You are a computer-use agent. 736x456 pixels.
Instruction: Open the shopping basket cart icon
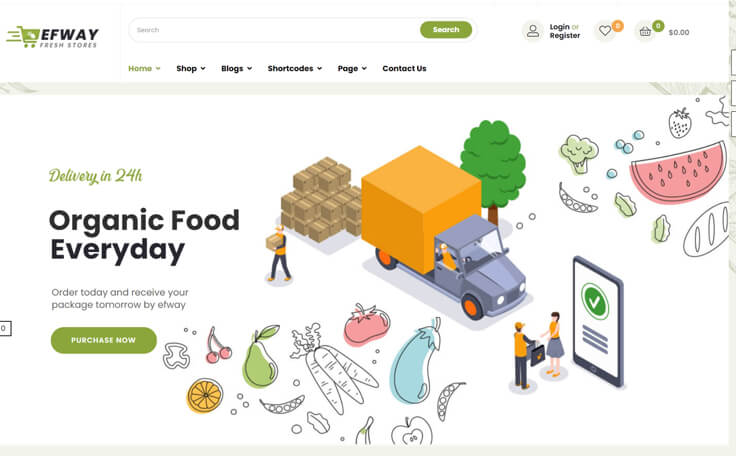(645, 31)
